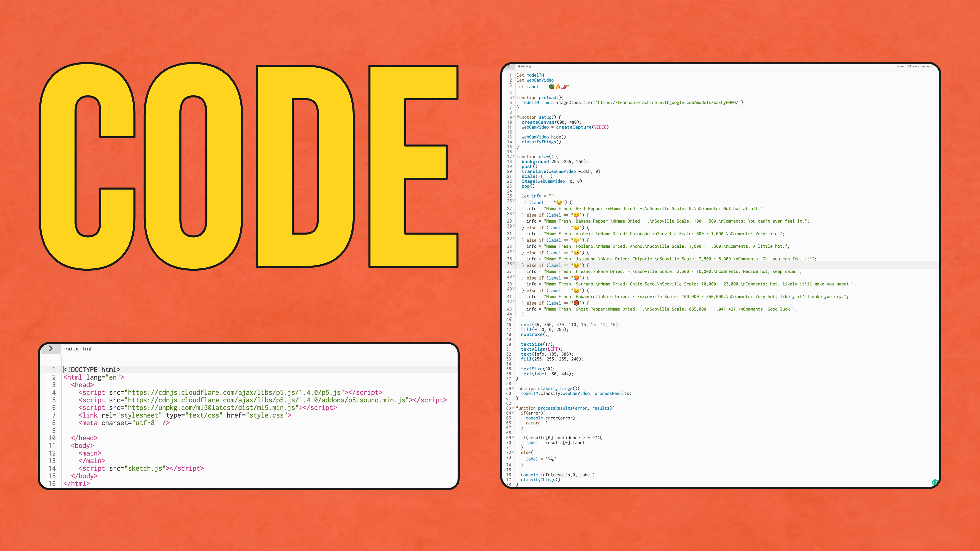Click line number 1 in index.html gutter
This screenshot has height=551, width=980.
(x=54, y=370)
